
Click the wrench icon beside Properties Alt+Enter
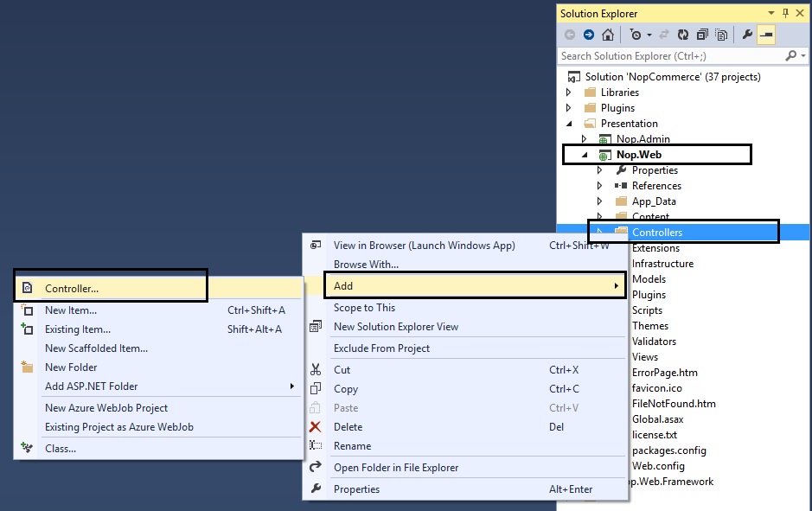(316, 489)
